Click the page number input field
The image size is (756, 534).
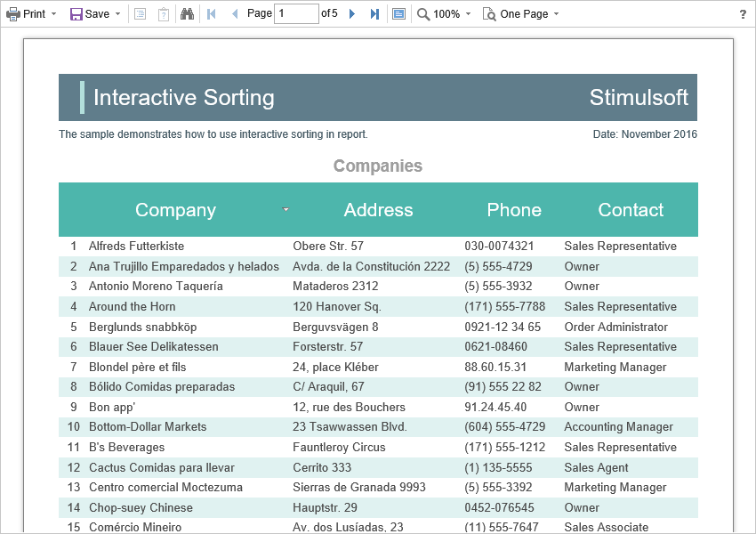click(x=296, y=14)
